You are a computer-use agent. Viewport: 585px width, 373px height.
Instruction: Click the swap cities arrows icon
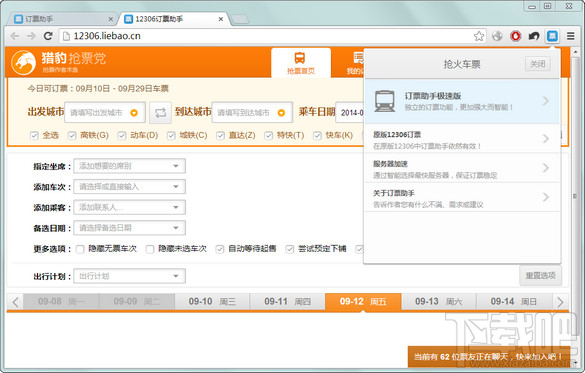(x=160, y=113)
